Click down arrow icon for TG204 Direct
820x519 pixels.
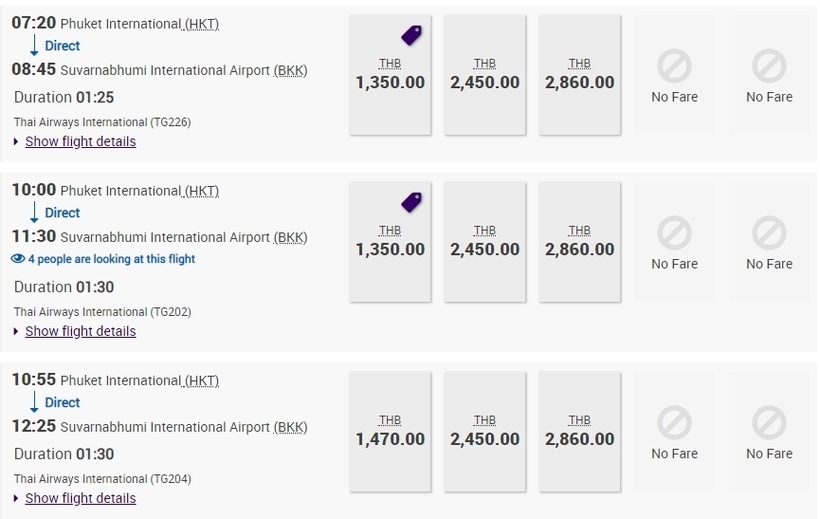point(34,403)
